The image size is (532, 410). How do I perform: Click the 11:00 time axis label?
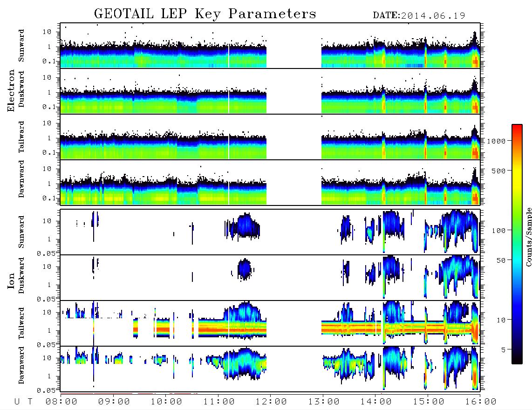[219, 402]
